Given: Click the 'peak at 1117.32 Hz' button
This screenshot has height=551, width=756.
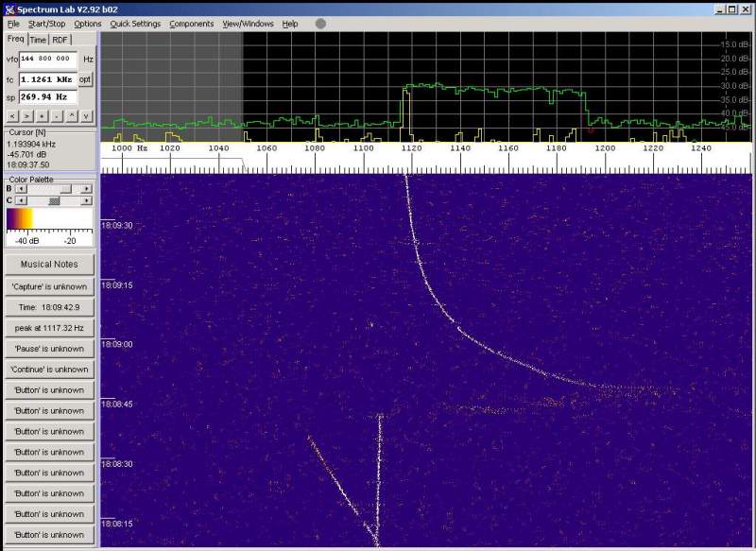Looking at the screenshot, I should coord(49,328).
